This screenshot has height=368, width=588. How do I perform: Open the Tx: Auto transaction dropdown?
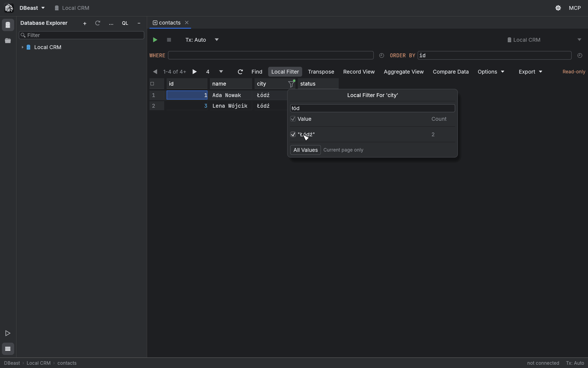[x=202, y=40]
